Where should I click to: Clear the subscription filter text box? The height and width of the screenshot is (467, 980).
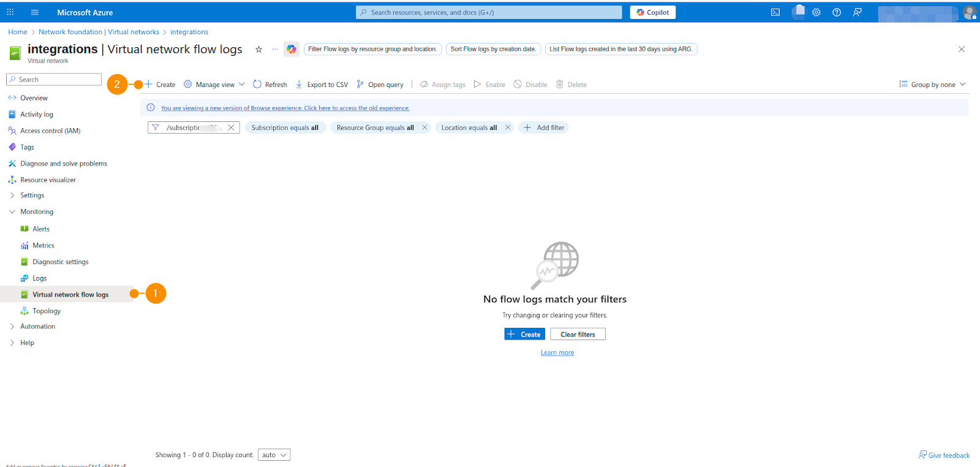tap(231, 127)
